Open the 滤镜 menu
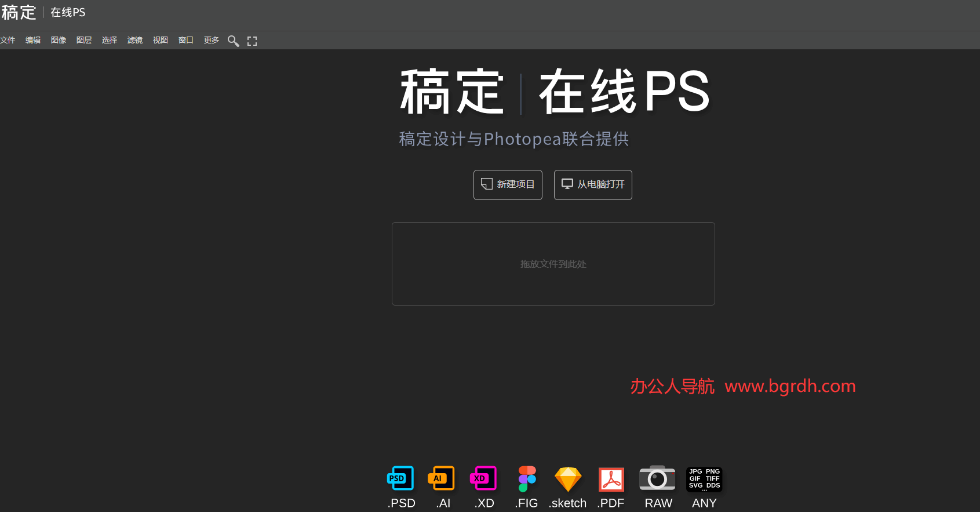The height and width of the screenshot is (512, 980). 135,40
